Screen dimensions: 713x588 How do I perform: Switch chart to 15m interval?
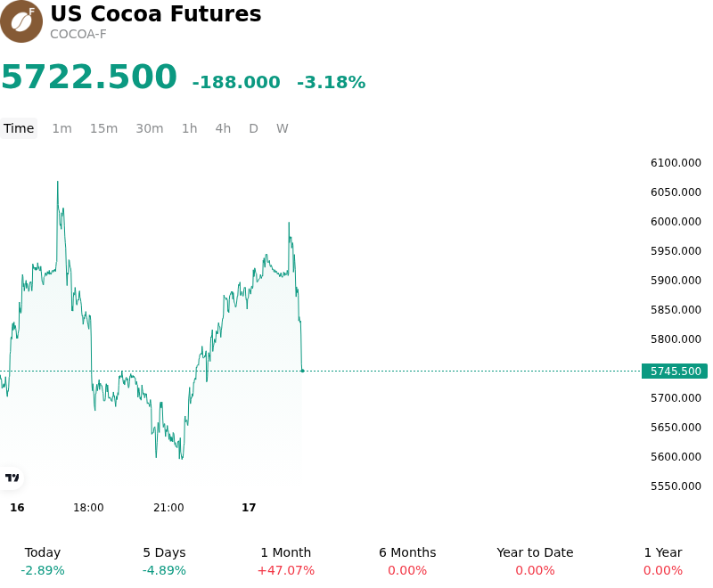(103, 128)
